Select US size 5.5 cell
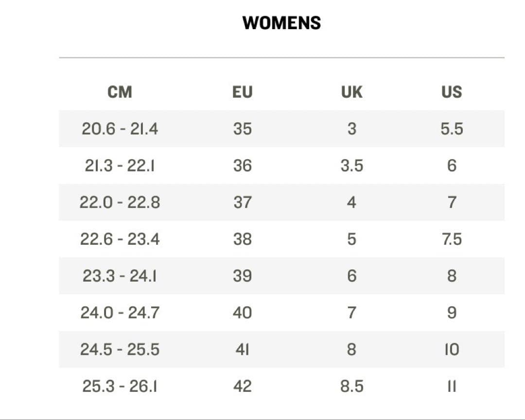525x420 pixels. point(452,129)
